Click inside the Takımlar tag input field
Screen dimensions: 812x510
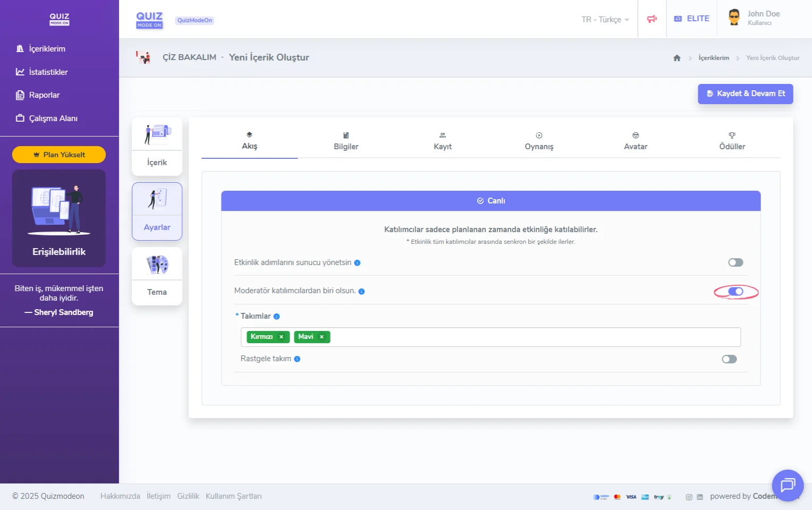click(531, 337)
